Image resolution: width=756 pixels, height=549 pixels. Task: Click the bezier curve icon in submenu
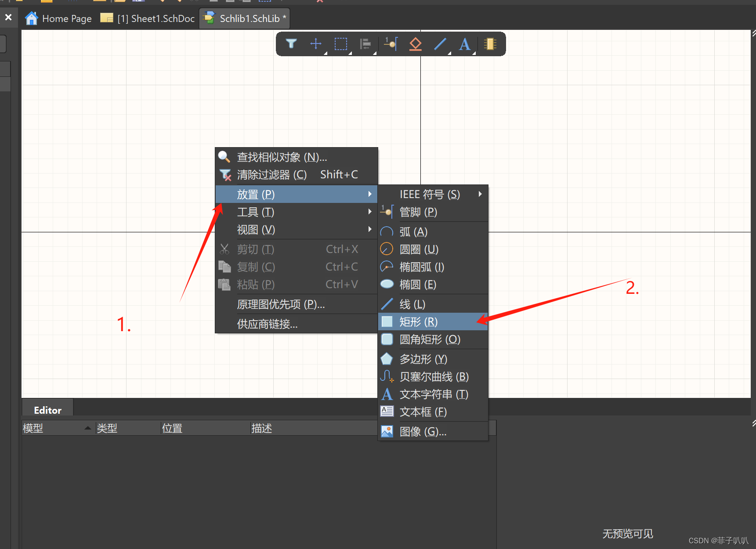(387, 376)
